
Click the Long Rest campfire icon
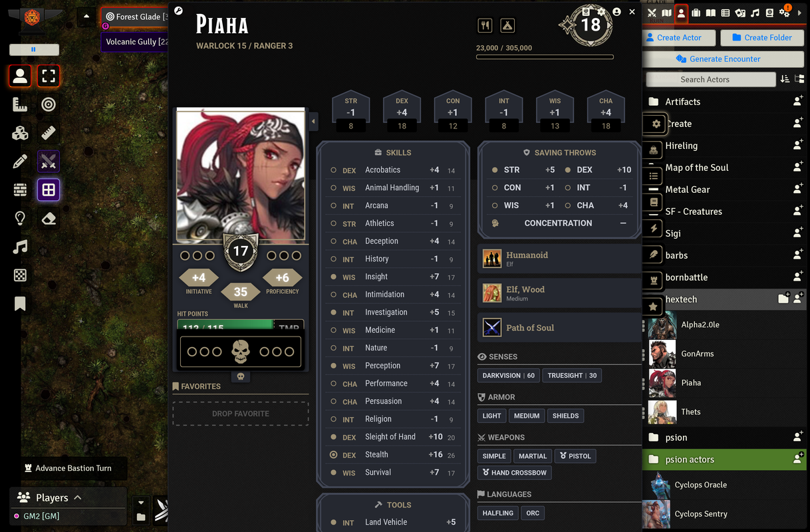[507, 25]
